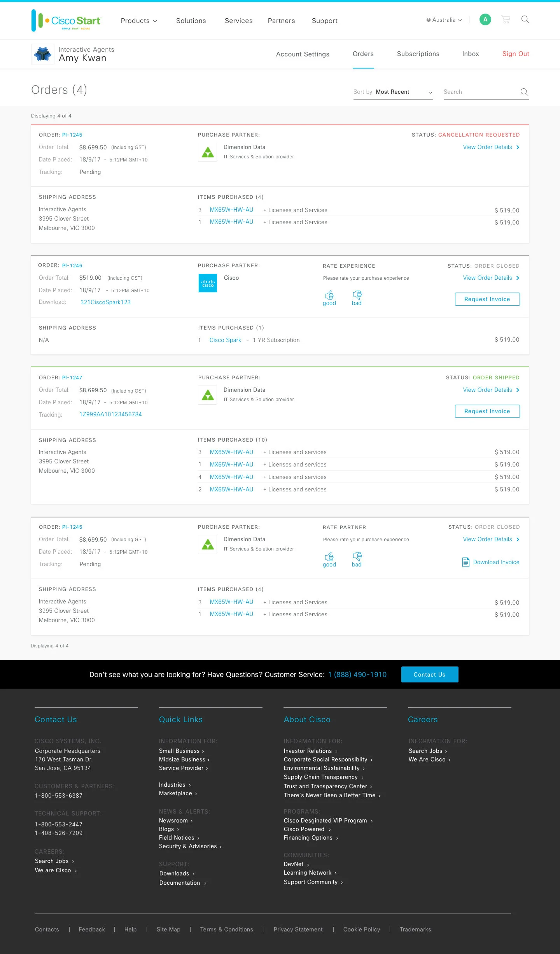Open tracking number 1Z999AA10123456784
This screenshot has width=560, height=954.
click(110, 414)
